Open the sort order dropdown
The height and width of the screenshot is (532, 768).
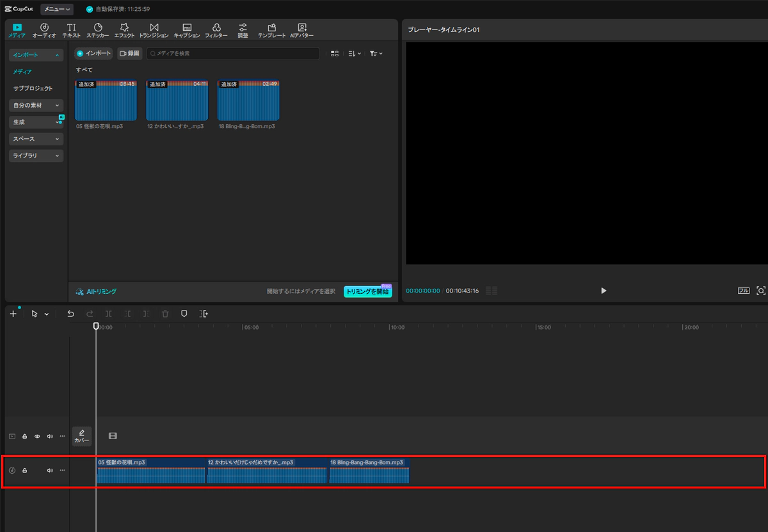pos(355,54)
